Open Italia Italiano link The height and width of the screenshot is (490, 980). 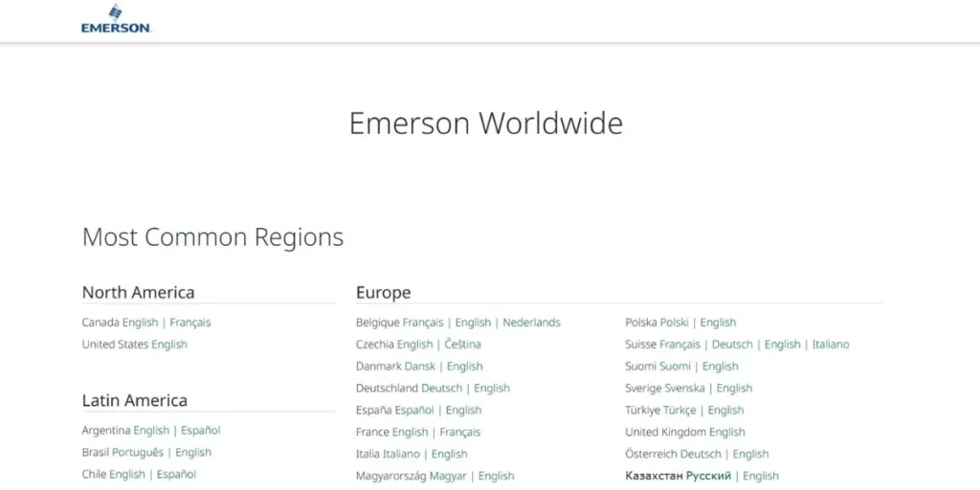pyautogui.click(x=401, y=455)
